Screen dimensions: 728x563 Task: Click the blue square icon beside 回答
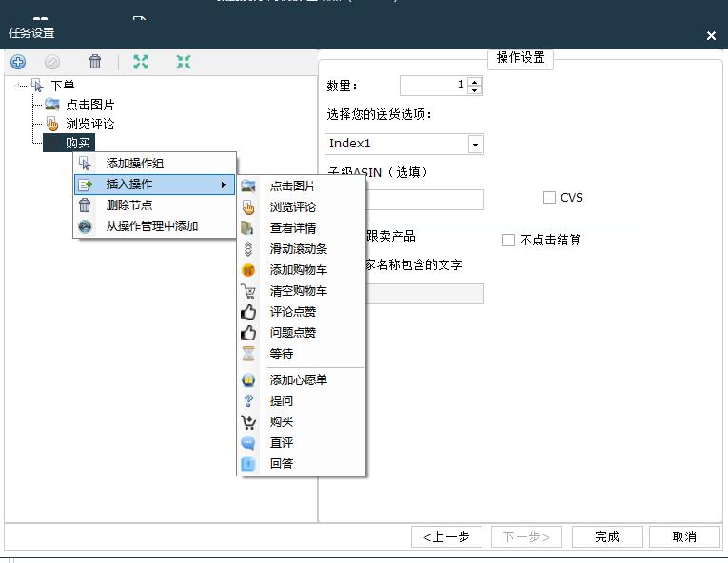248,464
